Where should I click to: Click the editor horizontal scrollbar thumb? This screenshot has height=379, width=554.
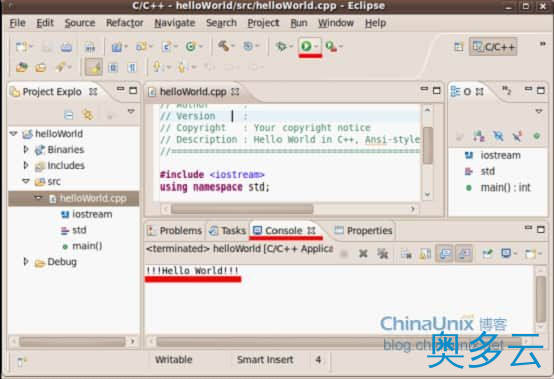pos(242,209)
